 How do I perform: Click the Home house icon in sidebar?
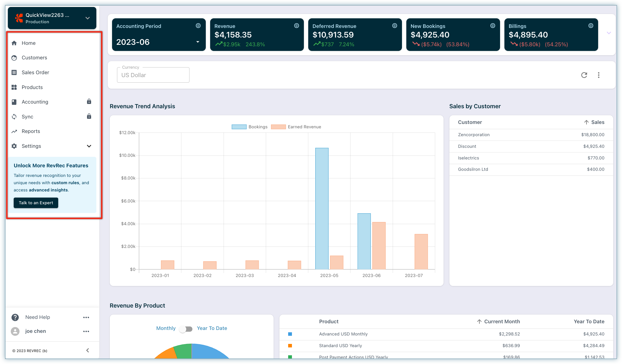click(14, 43)
